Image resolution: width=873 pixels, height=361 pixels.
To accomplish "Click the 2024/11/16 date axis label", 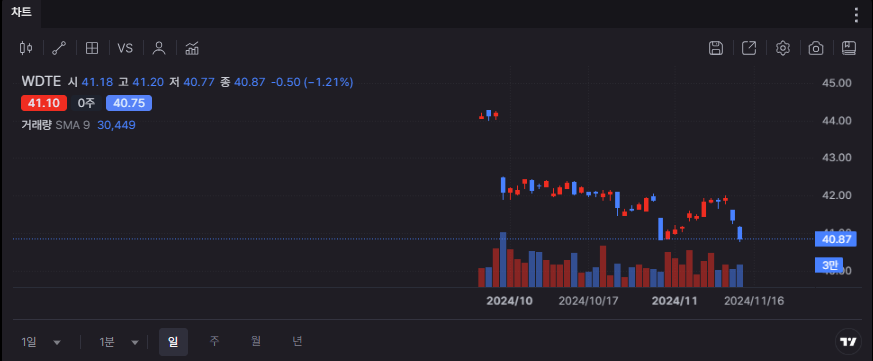I will point(754,301).
